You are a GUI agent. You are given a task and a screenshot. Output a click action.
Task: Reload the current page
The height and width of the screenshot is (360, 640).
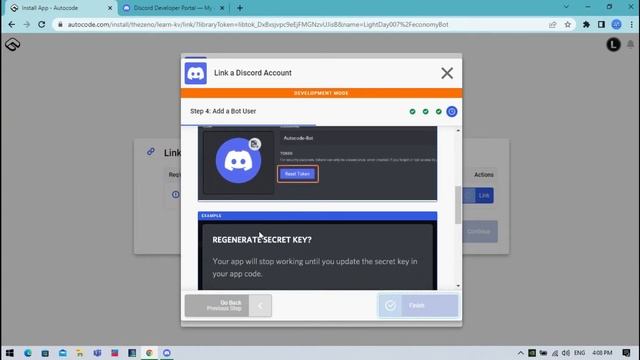point(42,24)
